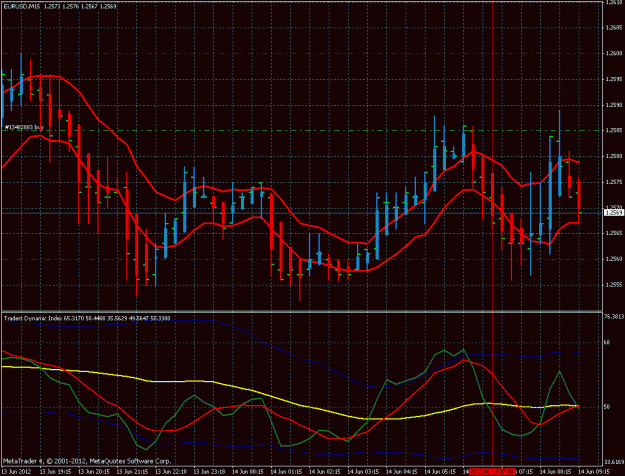Click the 13 Jun 2012 time axis label
The height and width of the screenshot is (476, 625).
tap(16, 472)
